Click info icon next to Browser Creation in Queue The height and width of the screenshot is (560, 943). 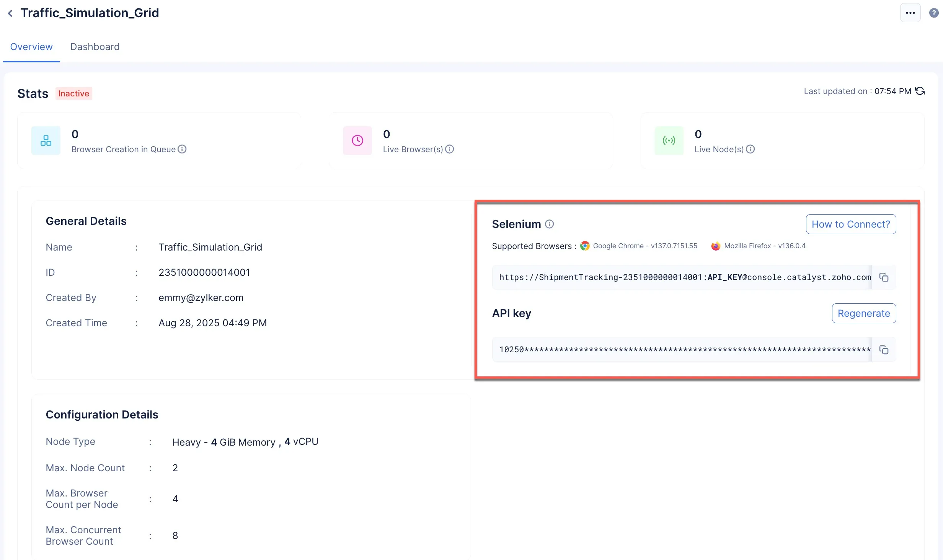coord(182,149)
